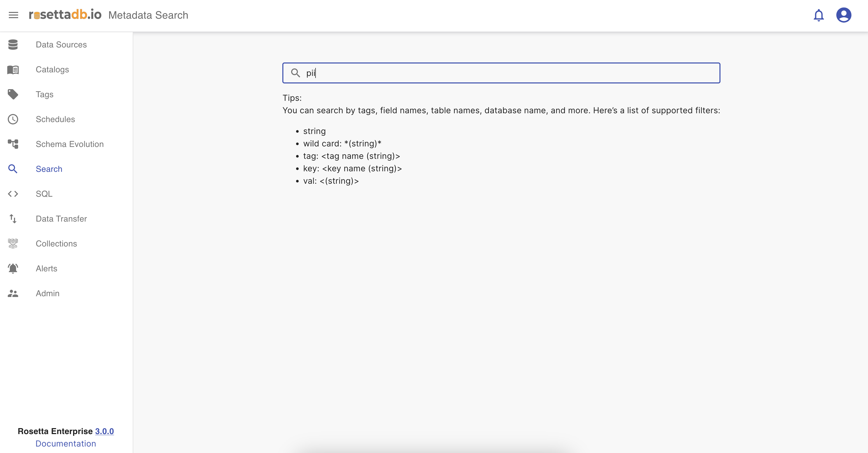The width and height of the screenshot is (868, 453).
Task: Click the Data Transfer arrows icon
Action: [13, 219]
